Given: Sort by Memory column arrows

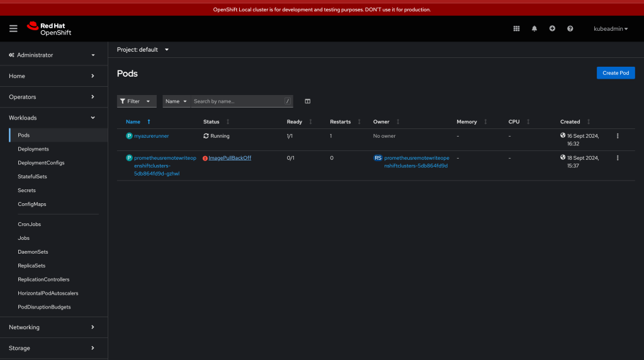Looking at the screenshot, I should [485, 122].
